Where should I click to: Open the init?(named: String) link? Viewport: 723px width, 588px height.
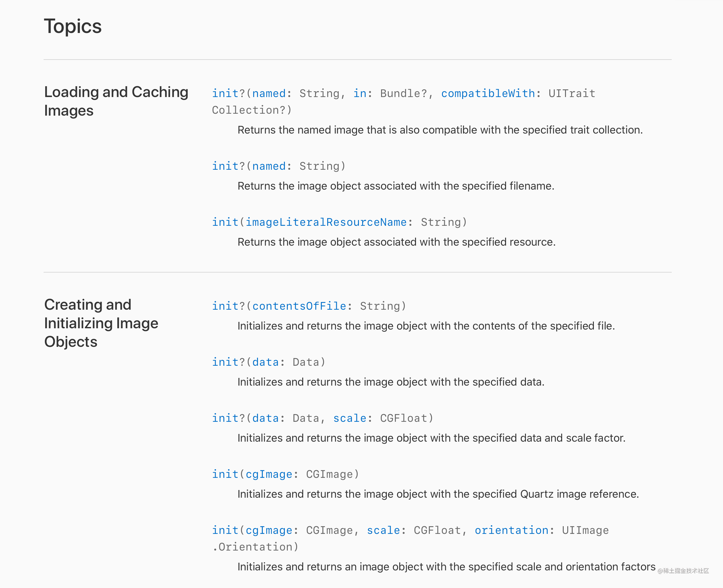point(278,166)
